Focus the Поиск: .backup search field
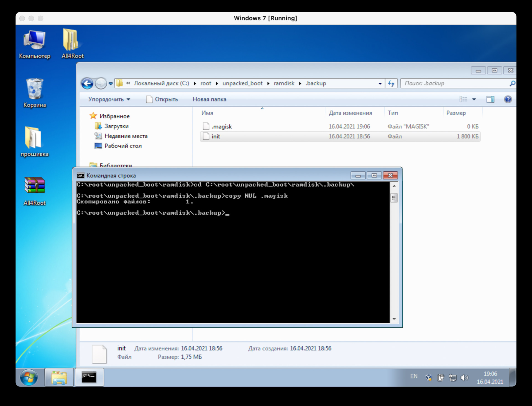532x406 pixels. [454, 83]
